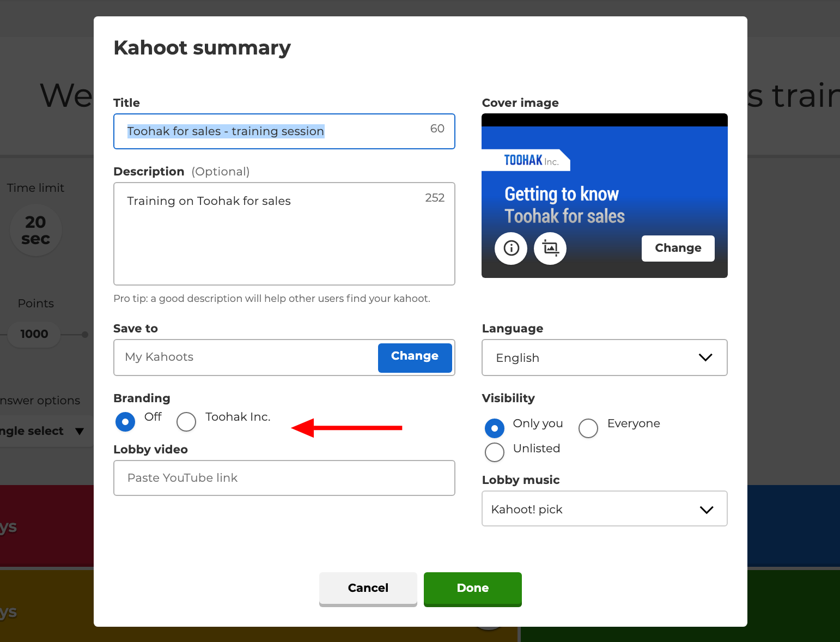Change the cover image
840x642 pixels.
[x=678, y=249]
